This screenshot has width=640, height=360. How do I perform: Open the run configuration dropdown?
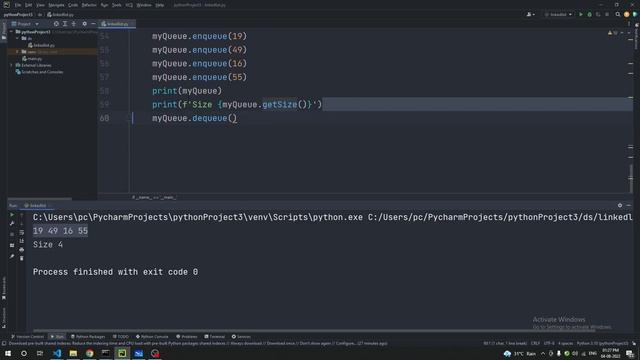[558, 14]
